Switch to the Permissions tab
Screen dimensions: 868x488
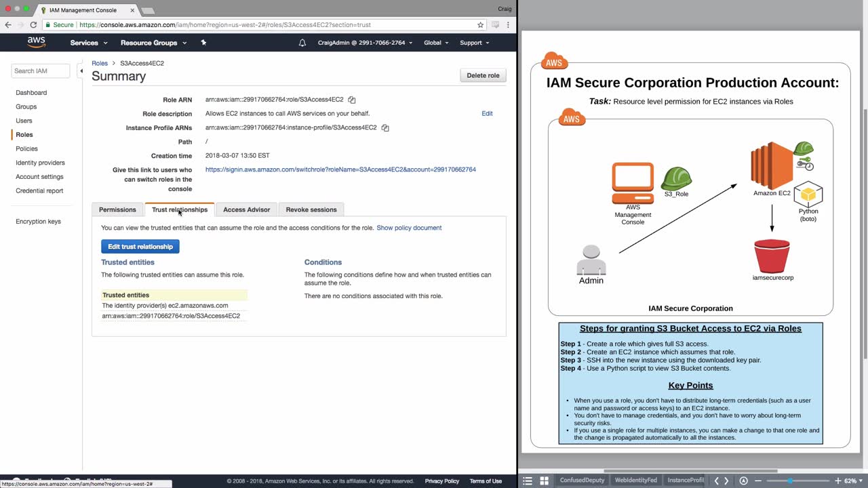(x=117, y=209)
